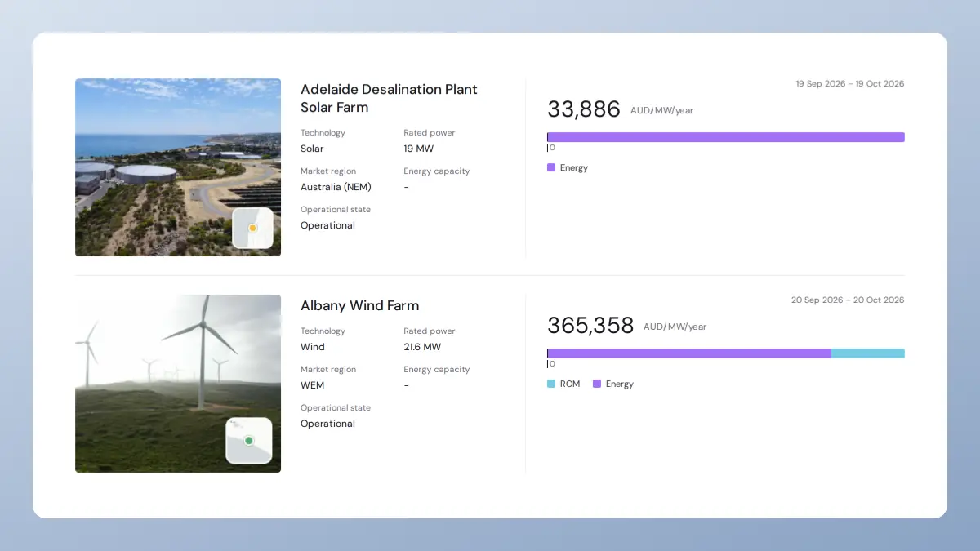Screen dimensions: 980x551
Task: Click the 'Energy capacity' label in Albany card
Action: pos(437,370)
